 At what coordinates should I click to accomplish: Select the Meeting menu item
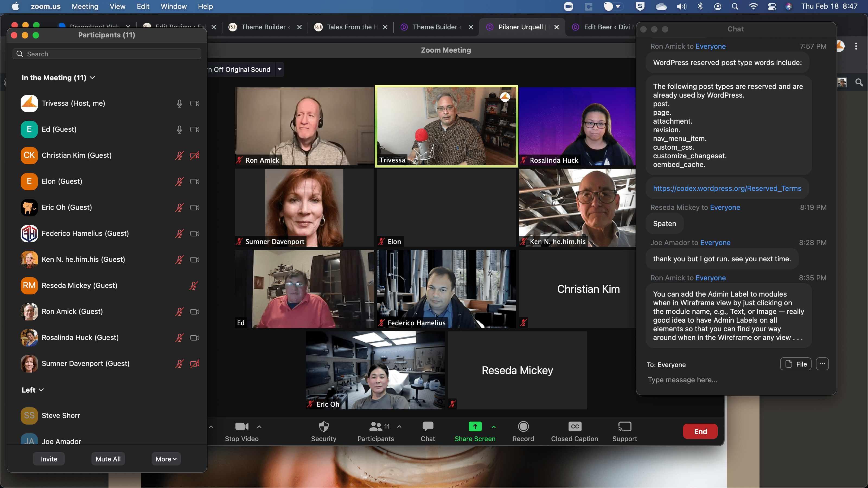pyautogui.click(x=85, y=7)
